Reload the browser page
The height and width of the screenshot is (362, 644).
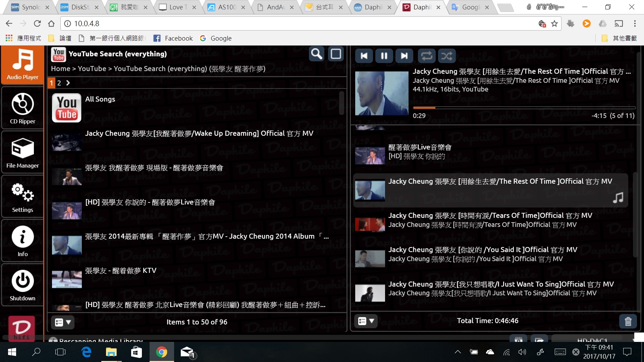pos(37,23)
